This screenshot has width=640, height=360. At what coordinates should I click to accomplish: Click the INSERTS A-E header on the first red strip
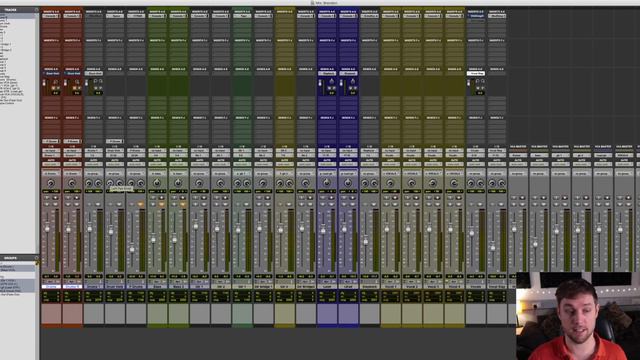pos(51,12)
